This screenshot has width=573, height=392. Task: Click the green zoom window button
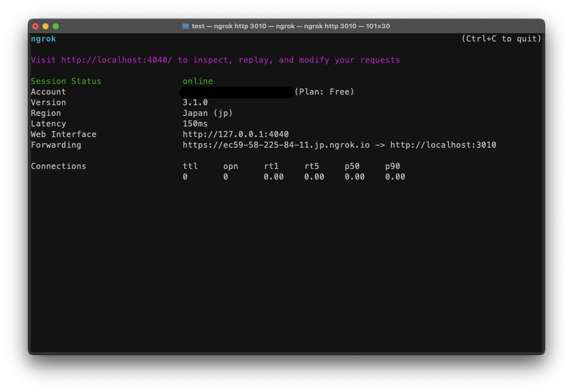[x=56, y=26]
